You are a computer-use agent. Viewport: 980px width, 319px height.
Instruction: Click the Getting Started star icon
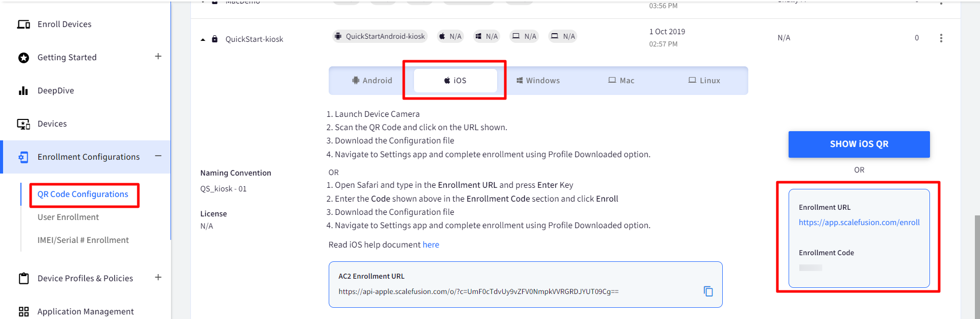click(23, 58)
